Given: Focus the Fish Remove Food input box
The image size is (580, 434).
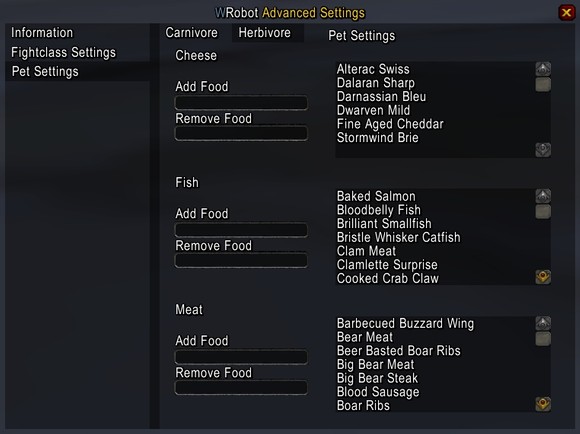Looking at the screenshot, I should pyautogui.click(x=241, y=260).
